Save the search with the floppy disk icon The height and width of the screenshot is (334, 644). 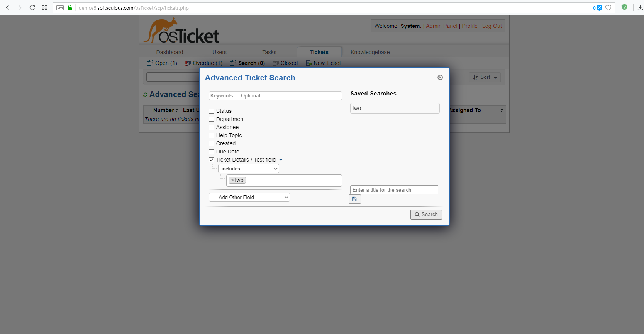[x=354, y=199]
